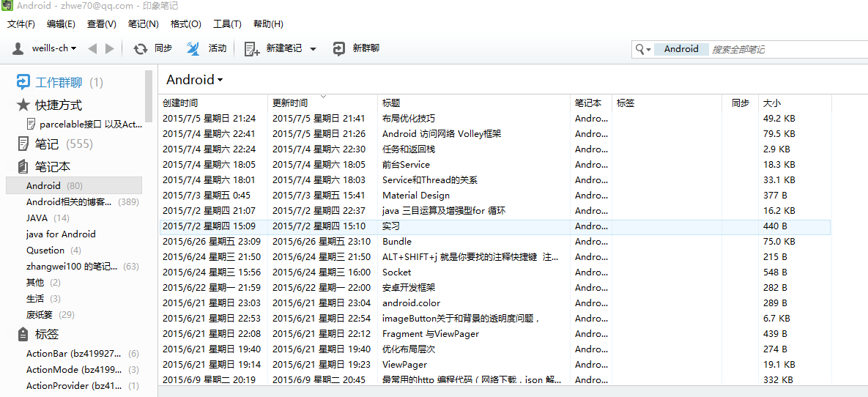
Task: Click the notes (笔记) sidebar icon
Action: (23, 144)
